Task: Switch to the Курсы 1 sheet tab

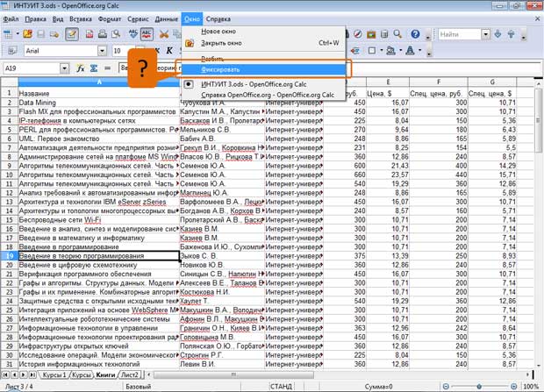Action: pos(54,375)
